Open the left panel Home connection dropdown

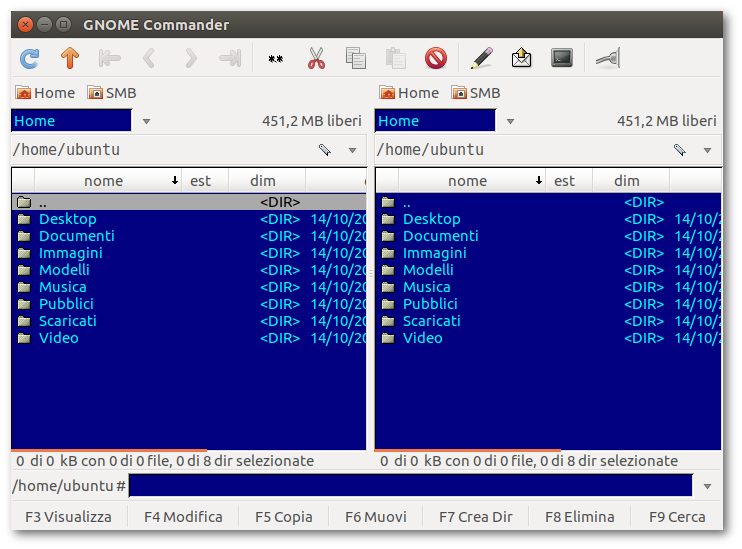coord(147,121)
